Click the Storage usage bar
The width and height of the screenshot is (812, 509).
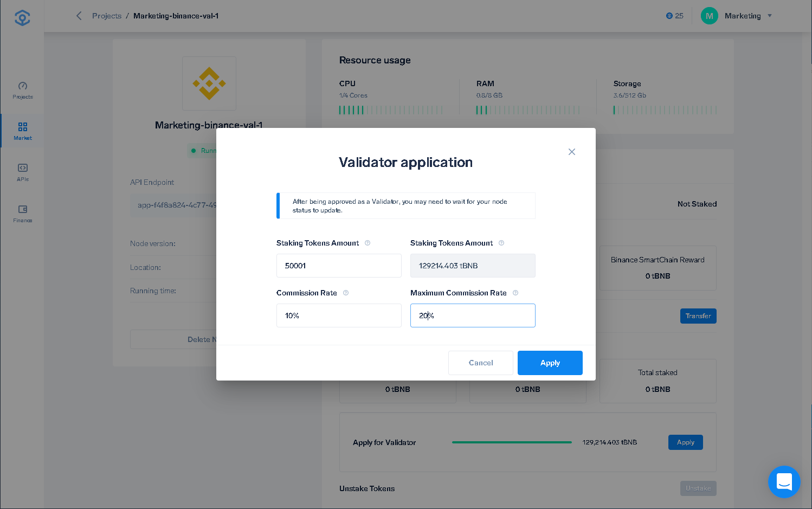[665, 110]
